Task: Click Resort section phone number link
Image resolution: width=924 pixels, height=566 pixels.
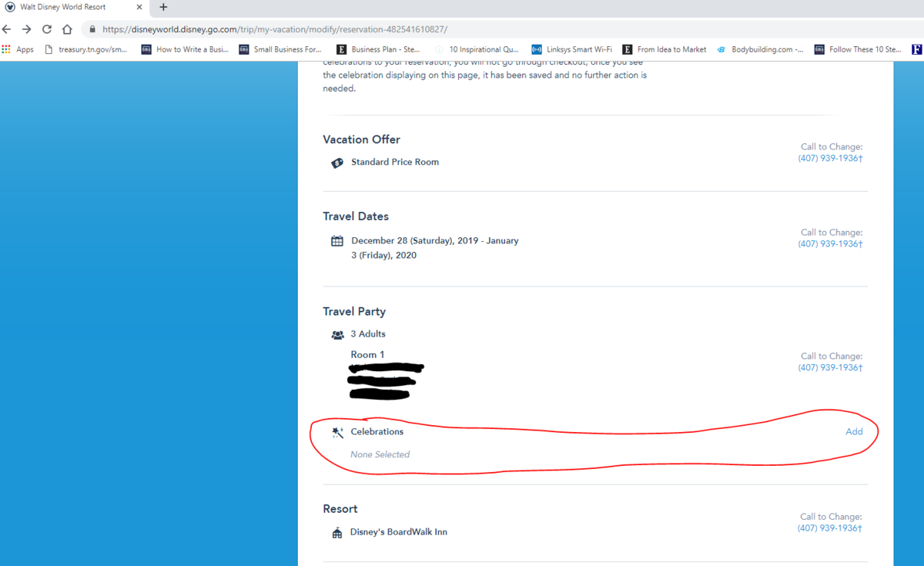Action: 830,529
